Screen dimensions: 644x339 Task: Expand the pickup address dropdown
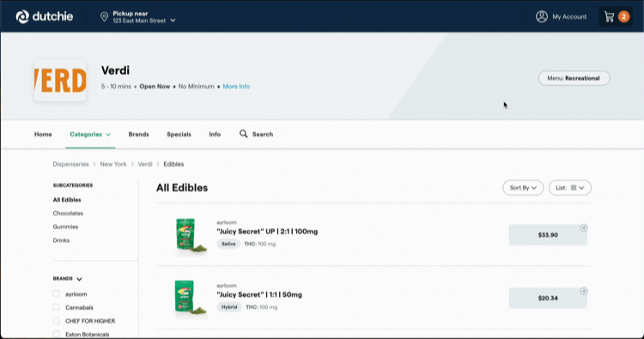tap(173, 21)
